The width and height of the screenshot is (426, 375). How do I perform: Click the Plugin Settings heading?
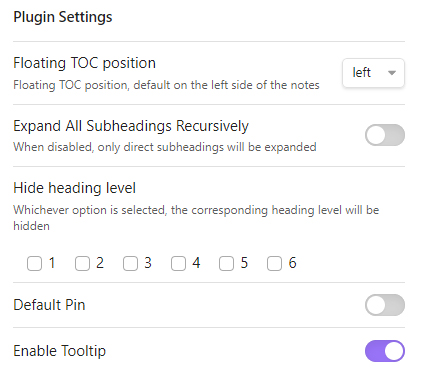click(63, 17)
